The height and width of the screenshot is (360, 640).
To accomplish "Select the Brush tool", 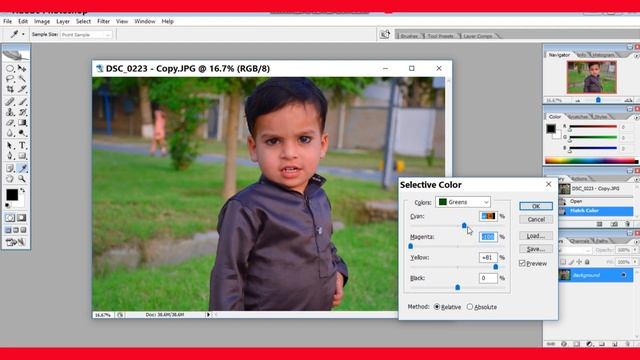I will pos(22,102).
